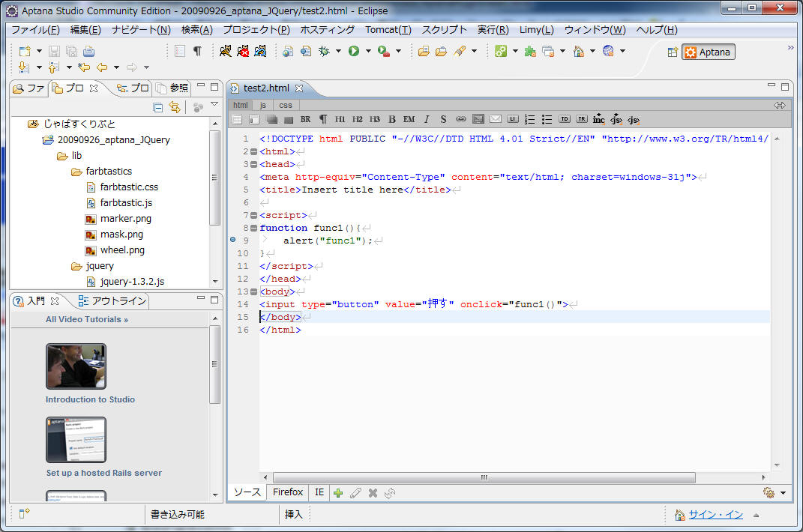
Task: Switch to the Firefox preview tab
Action: coord(287,492)
